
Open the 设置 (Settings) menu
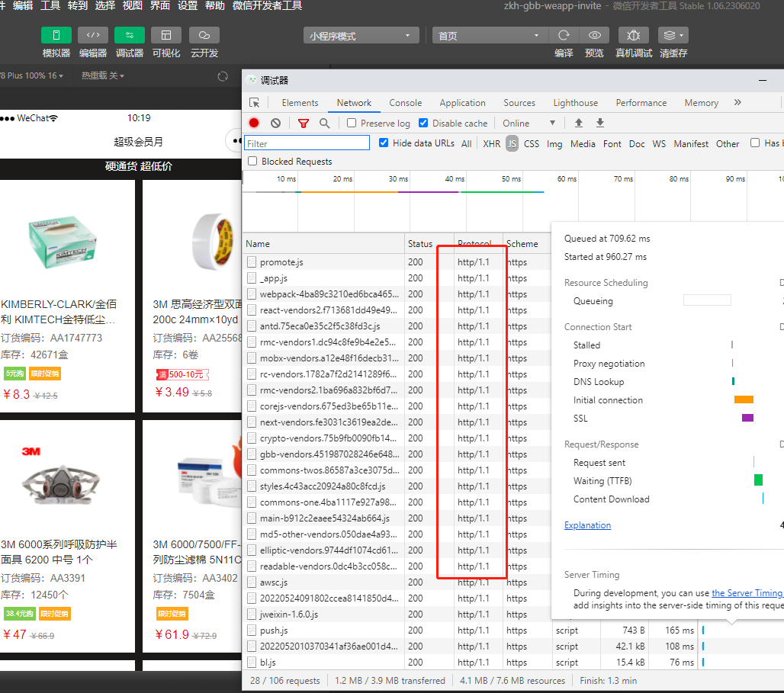[188, 5]
